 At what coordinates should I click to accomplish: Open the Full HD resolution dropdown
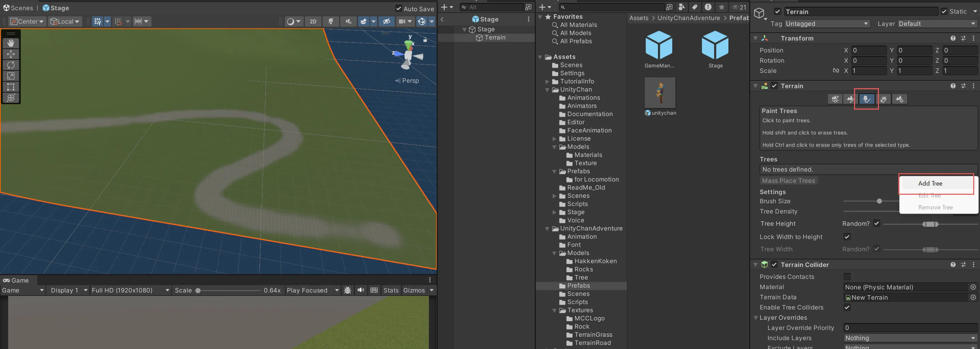[x=130, y=290]
